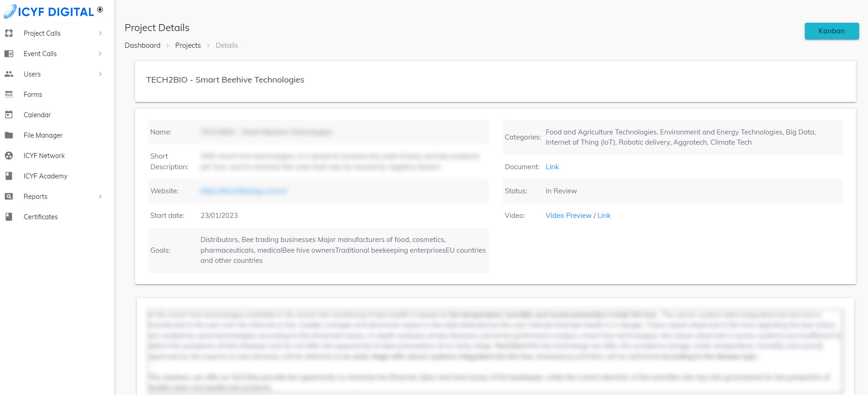Click the Kanban button
This screenshot has height=395, width=868.
coord(832,31)
